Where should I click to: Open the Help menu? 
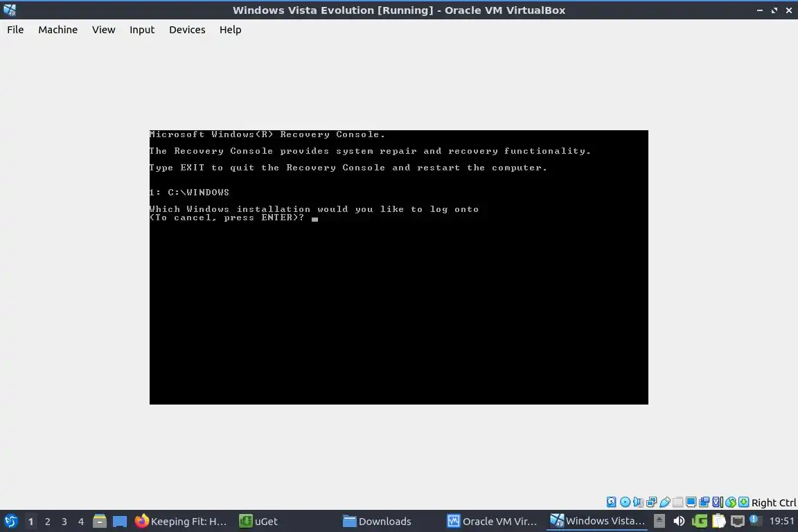click(230, 30)
